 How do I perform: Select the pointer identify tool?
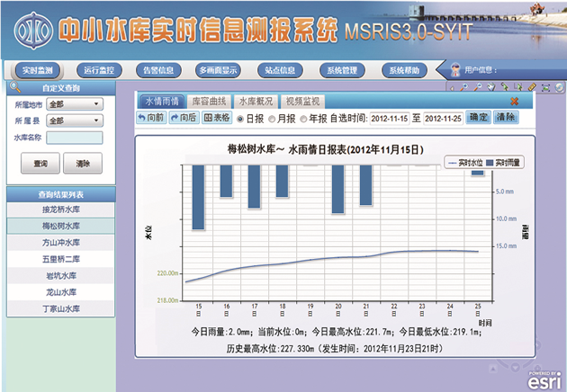(504, 87)
